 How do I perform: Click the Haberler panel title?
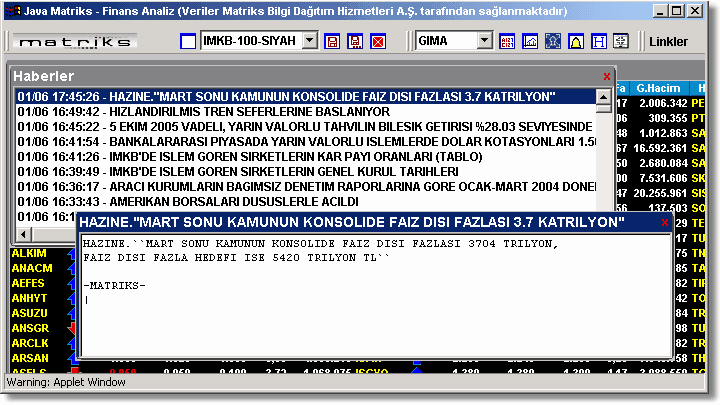point(44,76)
